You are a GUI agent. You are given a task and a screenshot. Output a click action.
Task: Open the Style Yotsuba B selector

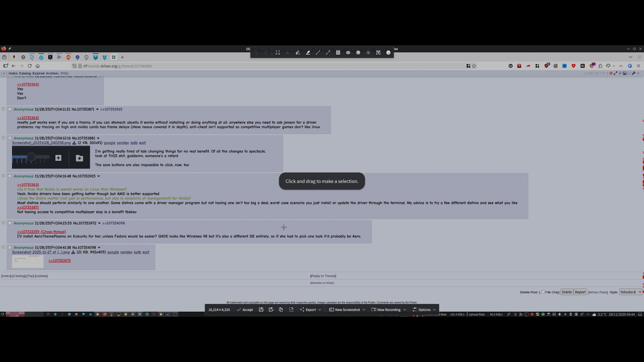pos(630,292)
